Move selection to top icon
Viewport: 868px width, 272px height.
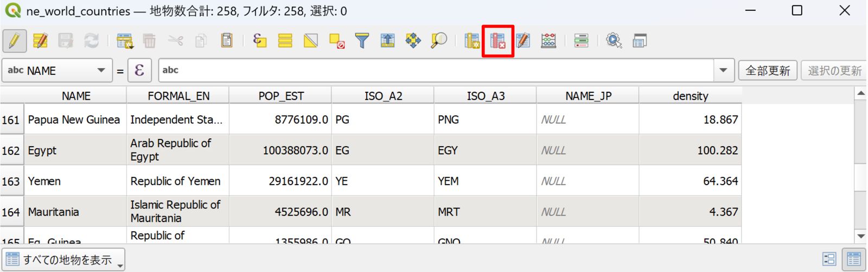(x=387, y=41)
